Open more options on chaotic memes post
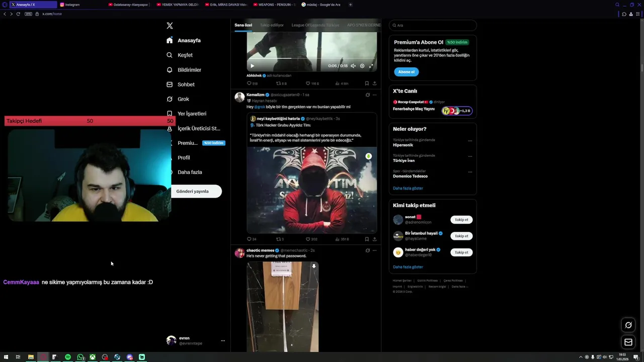 374,250
